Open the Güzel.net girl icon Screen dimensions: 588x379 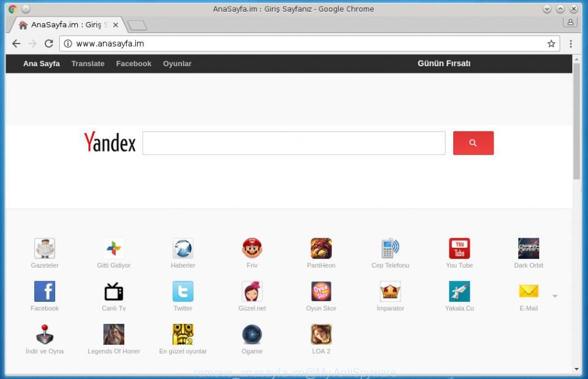(252, 291)
